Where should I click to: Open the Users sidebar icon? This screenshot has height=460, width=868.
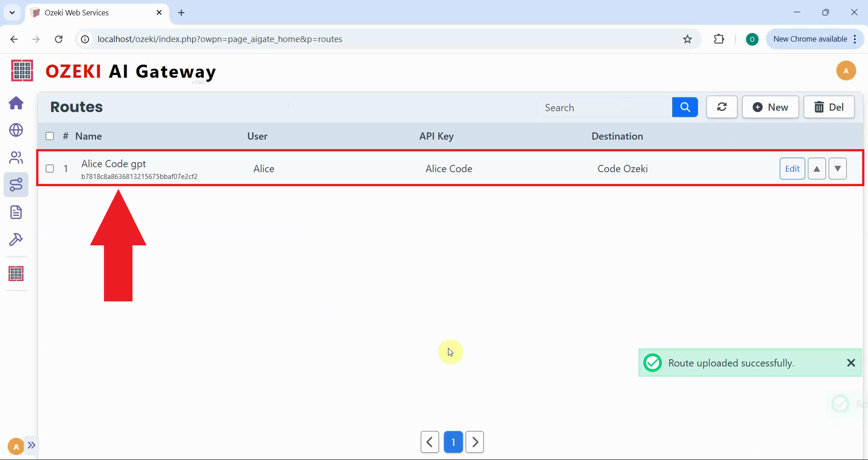coord(16,158)
